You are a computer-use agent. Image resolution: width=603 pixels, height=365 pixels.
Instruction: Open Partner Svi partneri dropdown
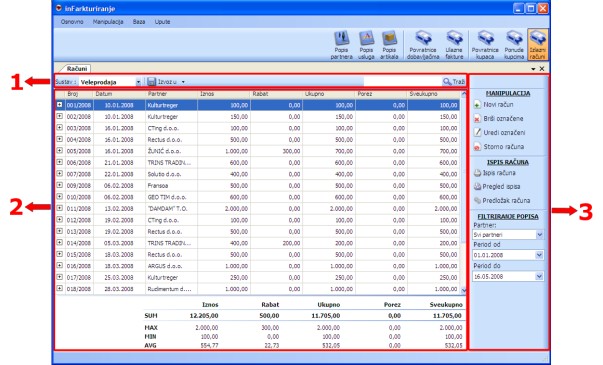point(540,235)
